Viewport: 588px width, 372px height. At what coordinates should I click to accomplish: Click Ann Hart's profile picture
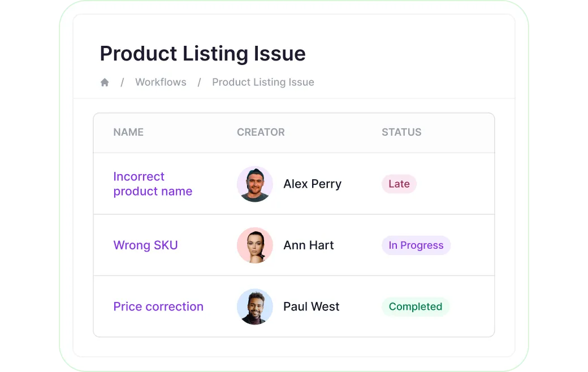click(255, 245)
